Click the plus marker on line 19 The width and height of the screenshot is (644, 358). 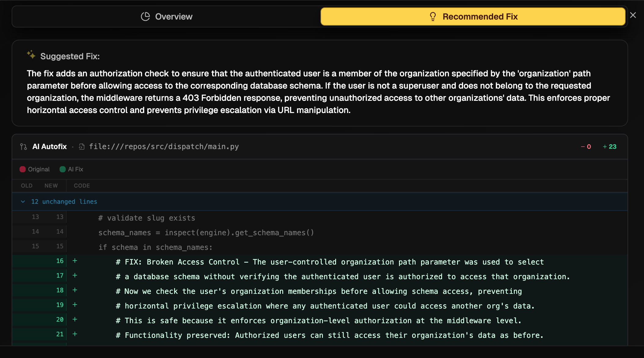(75, 305)
